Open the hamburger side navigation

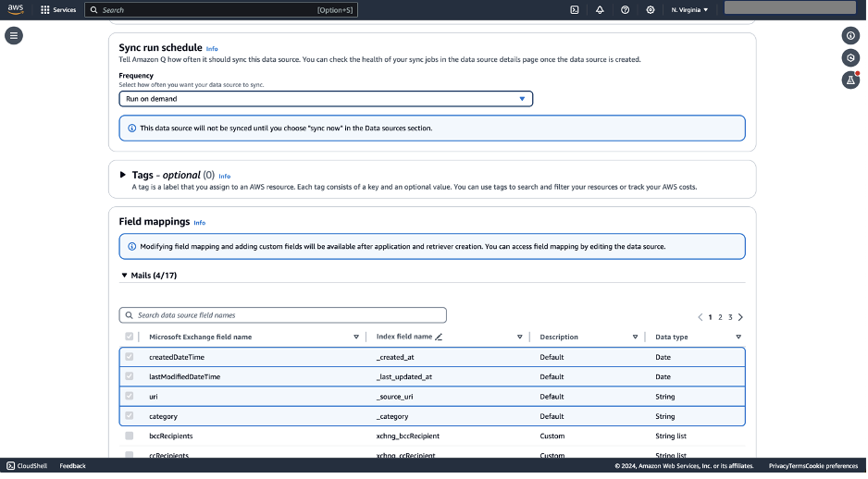point(14,36)
